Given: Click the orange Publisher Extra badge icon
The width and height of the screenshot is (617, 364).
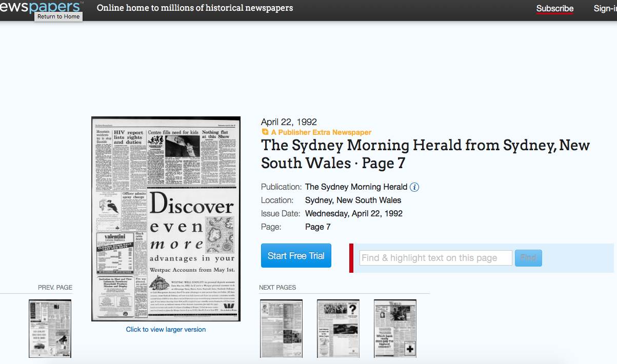Looking at the screenshot, I should pyautogui.click(x=265, y=132).
